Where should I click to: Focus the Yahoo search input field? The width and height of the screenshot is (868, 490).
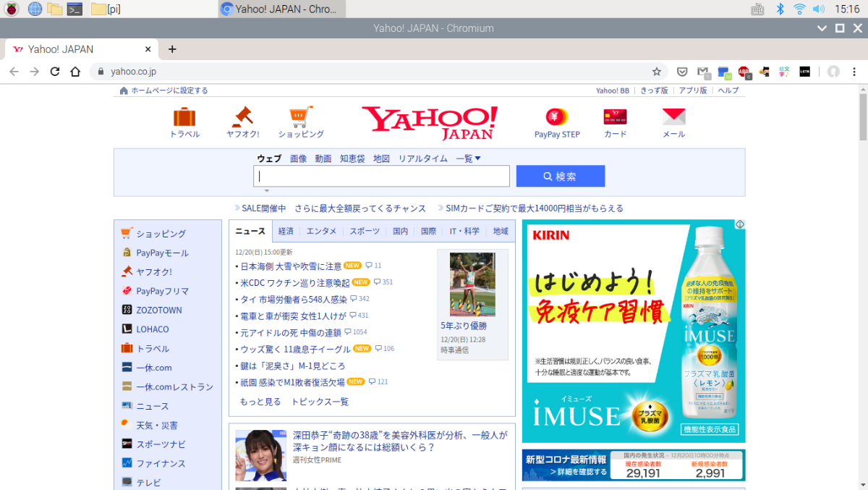(381, 176)
